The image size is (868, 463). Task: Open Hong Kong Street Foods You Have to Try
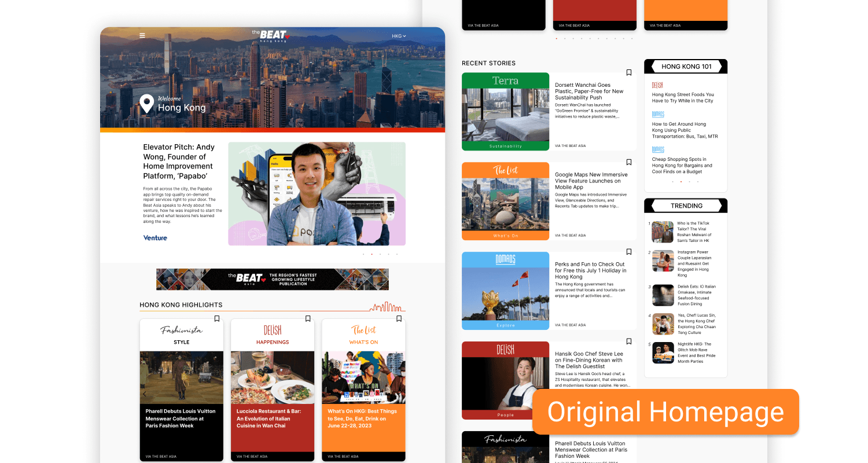tap(683, 98)
